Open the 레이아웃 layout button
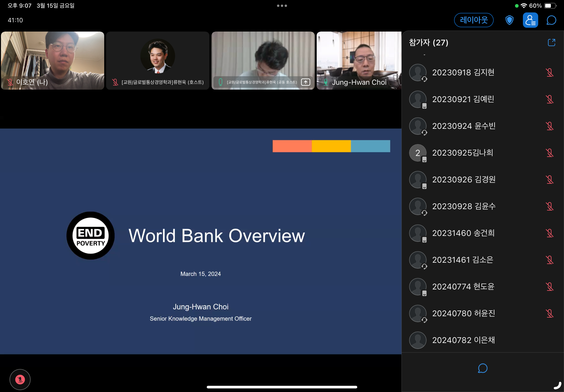The image size is (564, 392). [474, 20]
